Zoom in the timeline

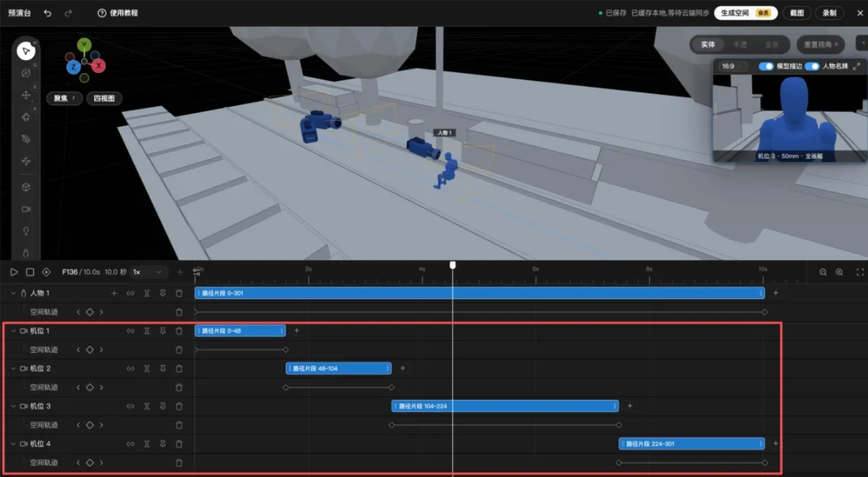(840, 272)
